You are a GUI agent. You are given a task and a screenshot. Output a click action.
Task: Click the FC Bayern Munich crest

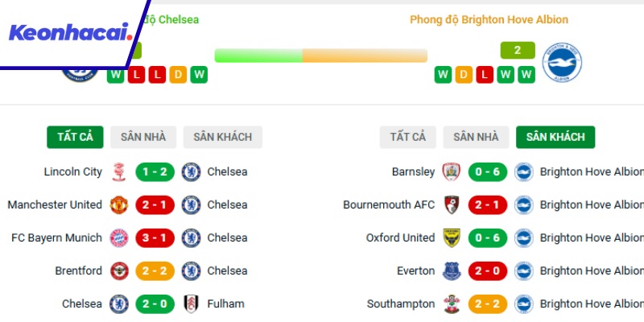point(119,237)
